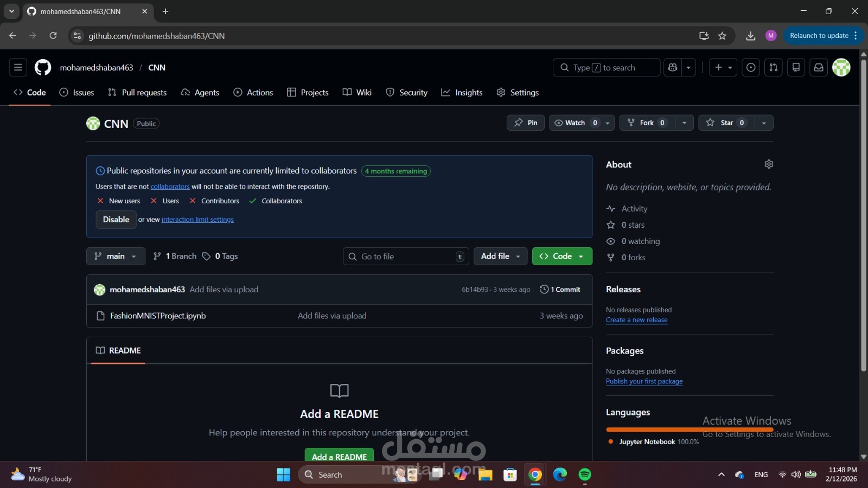Pin the CNN repository
The image size is (868, 488).
pos(526,123)
